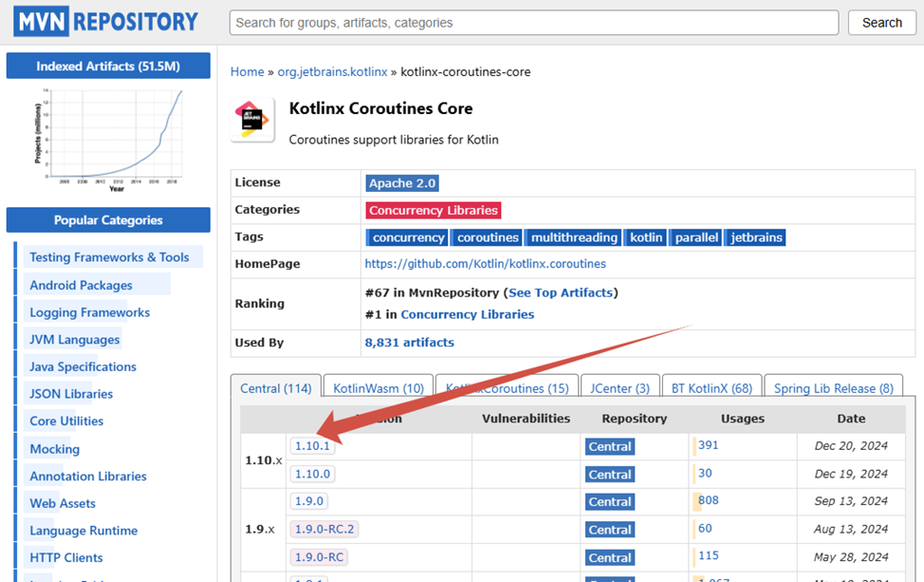Image resolution: width=924 pixels, height=582 pixels.
Task: Select Testing Frameworks & Tools category
Action: [x=109, y=257]
